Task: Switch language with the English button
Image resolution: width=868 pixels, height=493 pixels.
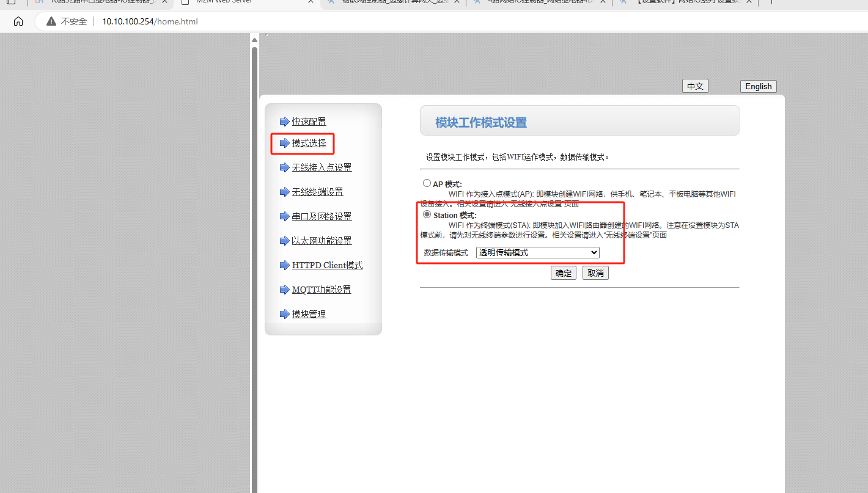Action: tap(758, 86)
